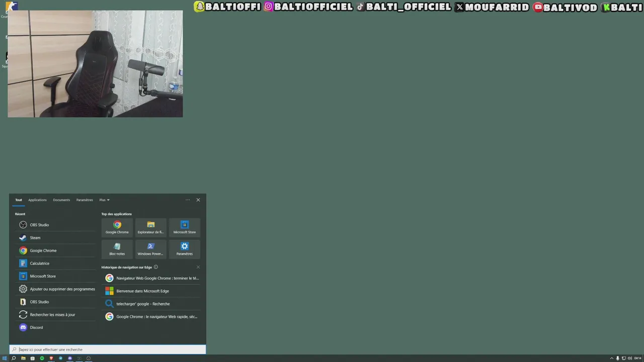Show hidden system tray icons
This screenshot has width=644, height=362.
point(612,358)
